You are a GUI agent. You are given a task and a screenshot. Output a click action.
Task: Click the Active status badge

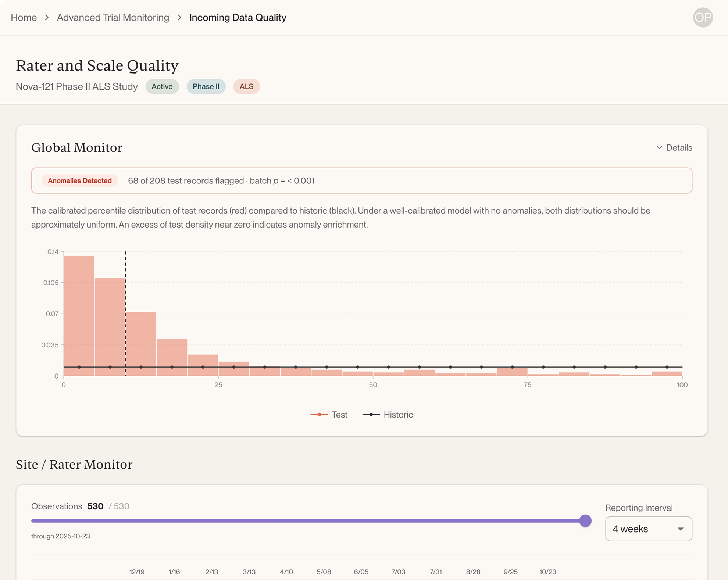pyautogui.click(x=162, y=86)
